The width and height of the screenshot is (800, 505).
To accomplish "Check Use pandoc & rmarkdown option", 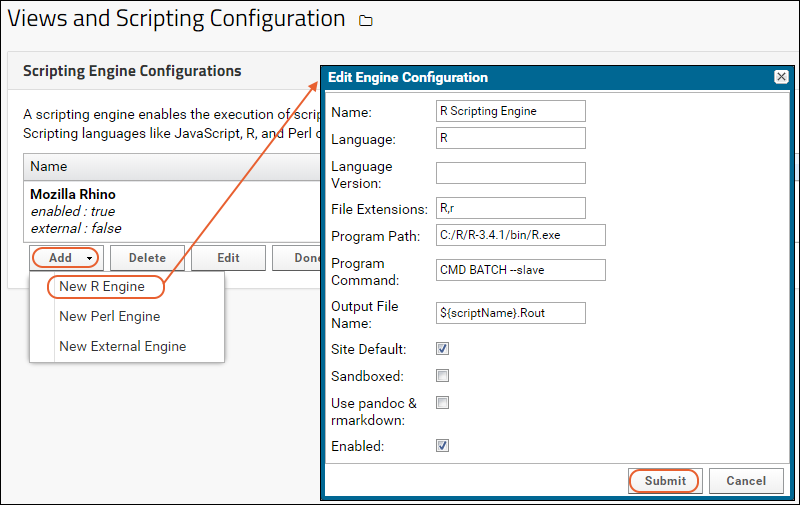I will pyautogui.click(x=442, y=403).
